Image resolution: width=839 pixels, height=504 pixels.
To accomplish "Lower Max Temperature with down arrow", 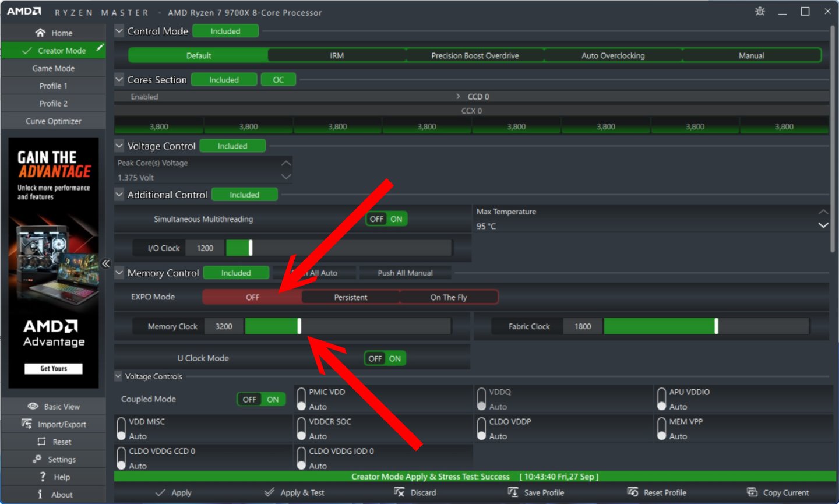I will (x=823, y=225).
